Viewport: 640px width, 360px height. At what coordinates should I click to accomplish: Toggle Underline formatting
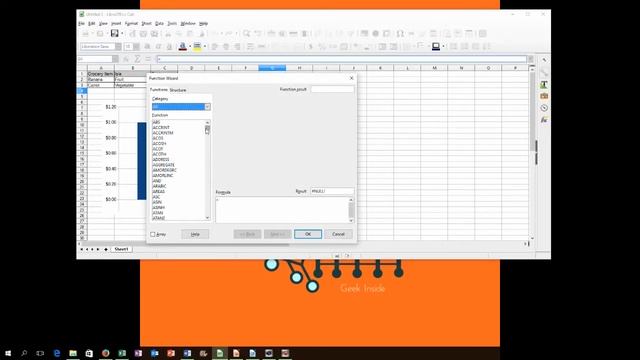(169, 47)
